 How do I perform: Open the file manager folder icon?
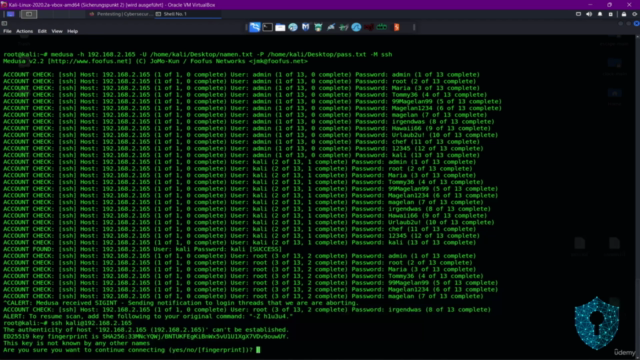[x=280, y=27]
